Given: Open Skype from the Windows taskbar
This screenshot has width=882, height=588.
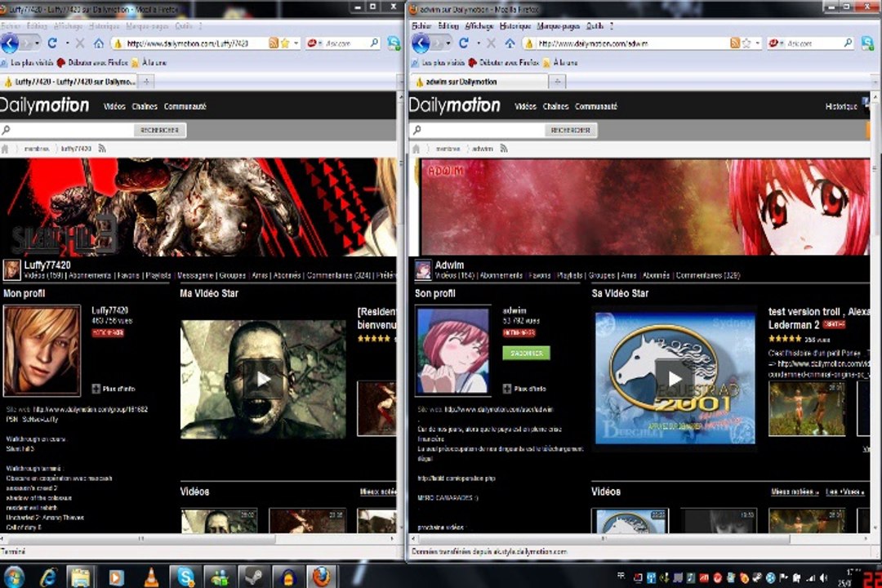Looking at the screenshot, I should (185, 577).
